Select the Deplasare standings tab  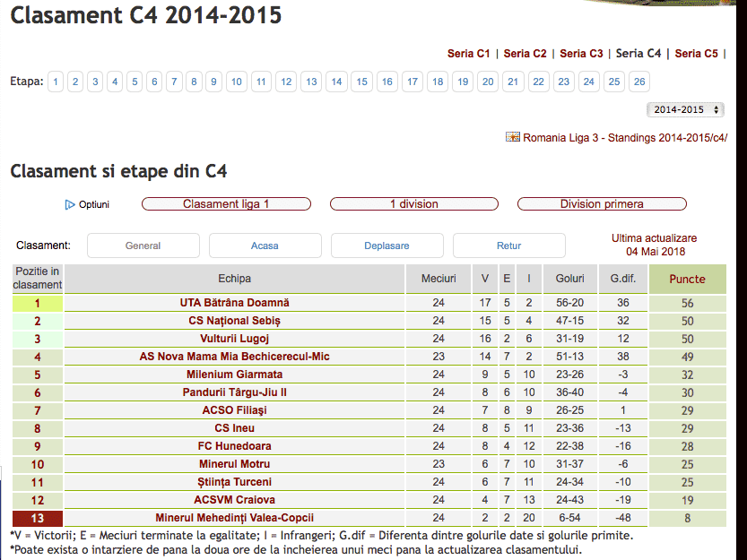tap(387, 246)
